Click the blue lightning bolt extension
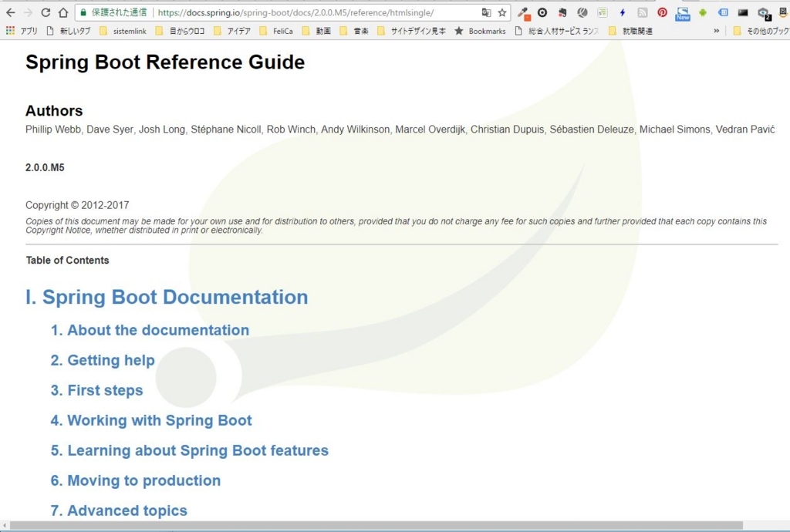 (623, 12)
